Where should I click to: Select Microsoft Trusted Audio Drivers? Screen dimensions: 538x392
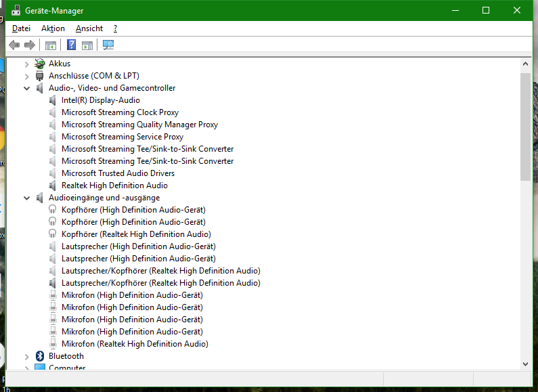tap(118, 173)
